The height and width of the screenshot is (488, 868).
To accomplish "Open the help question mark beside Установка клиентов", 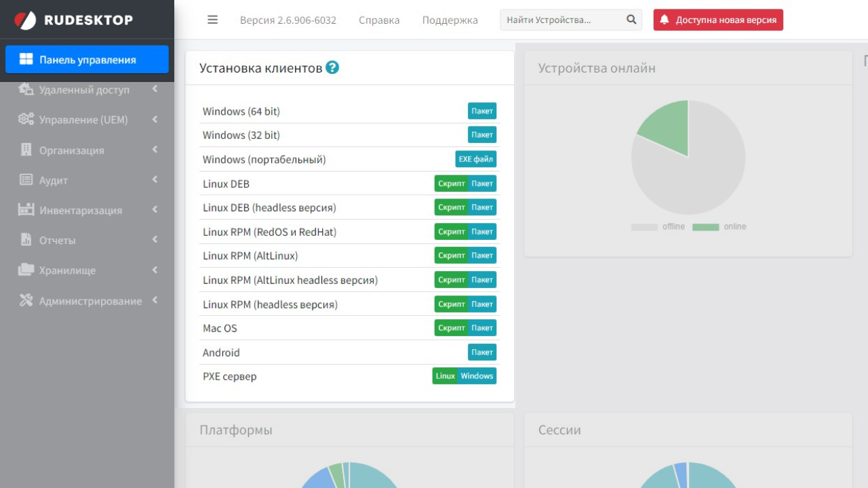I will [x=332, y=67].
